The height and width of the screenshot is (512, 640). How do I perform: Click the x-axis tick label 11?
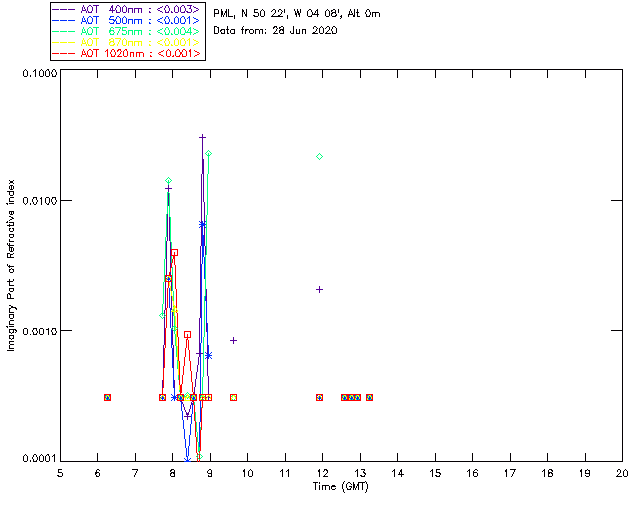coord(285,473)
